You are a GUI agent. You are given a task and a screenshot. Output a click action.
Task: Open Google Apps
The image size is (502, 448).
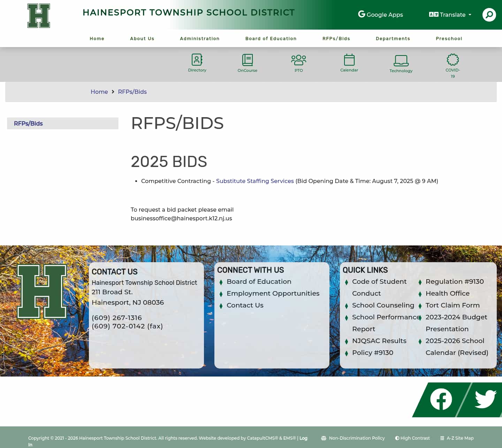(380, 14)
